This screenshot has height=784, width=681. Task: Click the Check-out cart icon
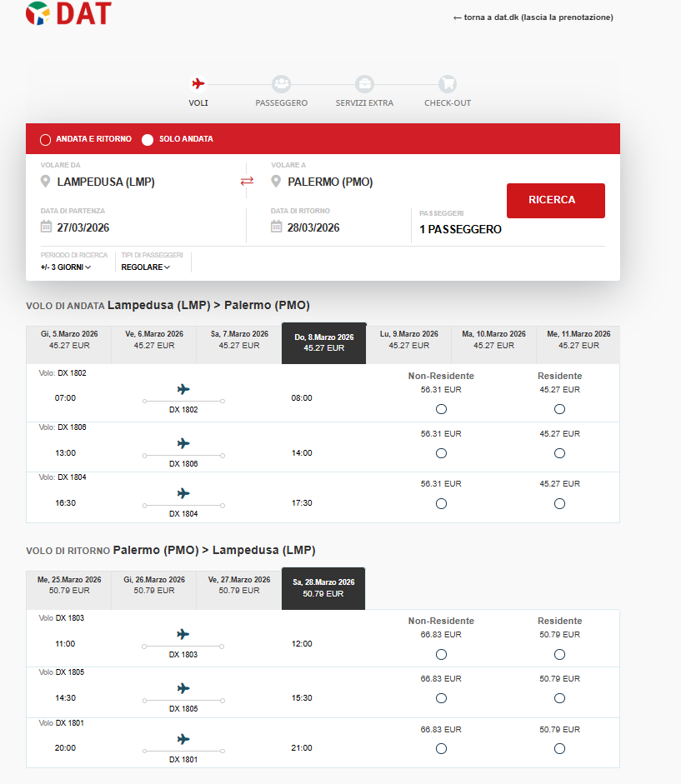[x=448, y=83]
